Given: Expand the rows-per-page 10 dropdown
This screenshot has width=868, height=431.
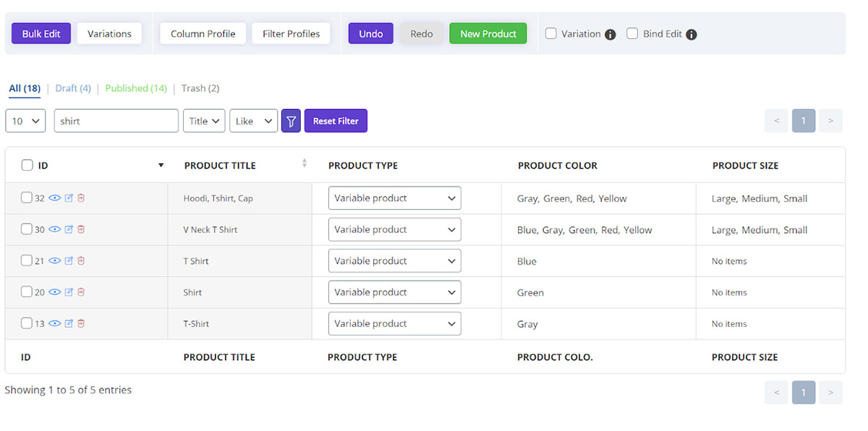Looking at the screenshot, I should tap(25, 121).
